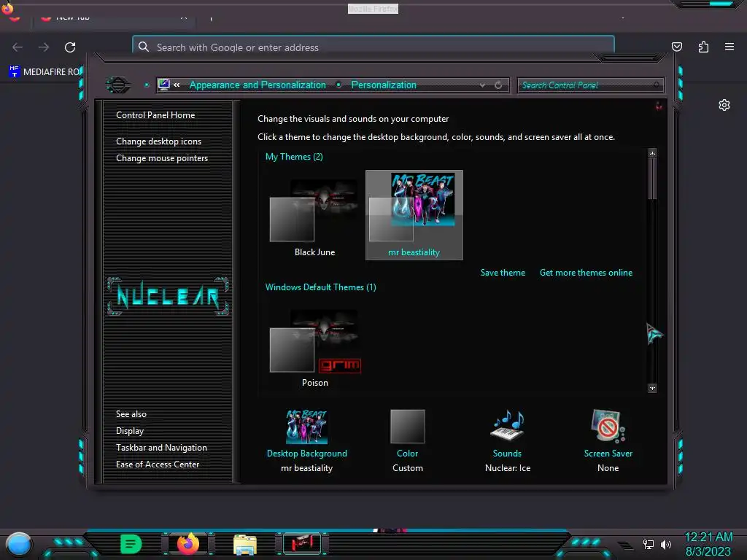Open File Explorer from the taskbar
The height and width of the screenshot is (560, 747).
click(245, 544)
